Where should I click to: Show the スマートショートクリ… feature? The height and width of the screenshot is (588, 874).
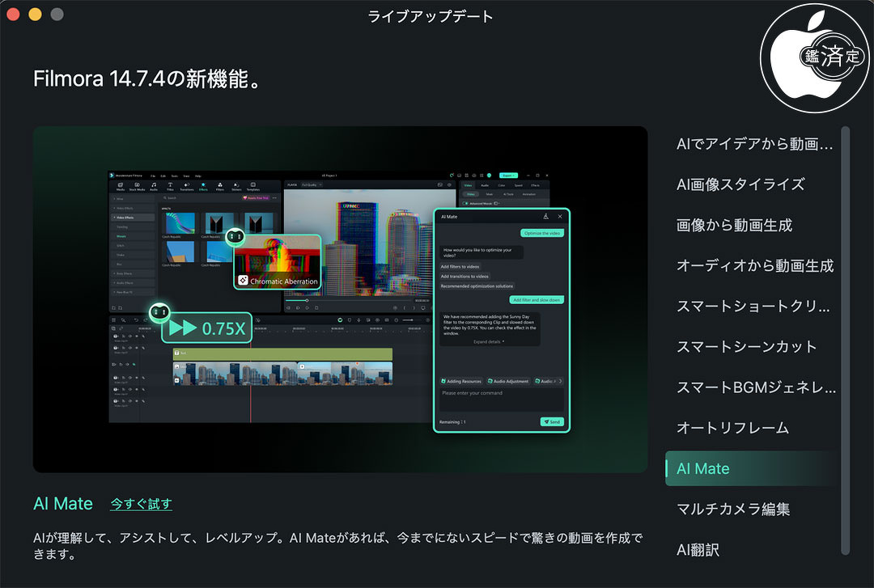(753, 306)
